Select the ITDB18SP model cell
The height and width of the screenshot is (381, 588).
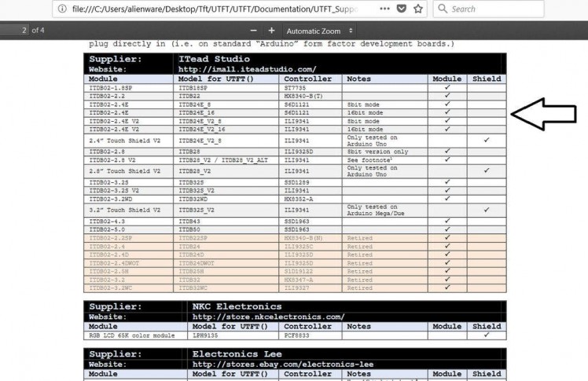point(226,88)
